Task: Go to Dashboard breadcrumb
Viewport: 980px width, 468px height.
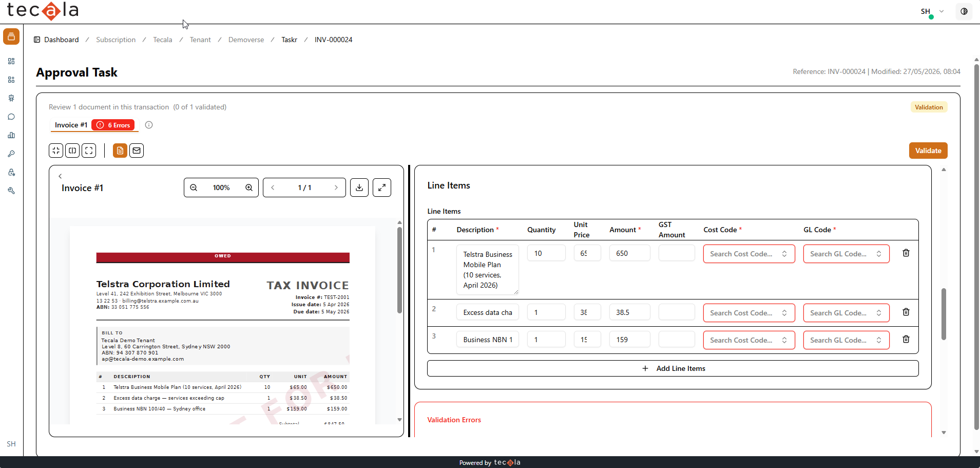Action: point(62,40)
